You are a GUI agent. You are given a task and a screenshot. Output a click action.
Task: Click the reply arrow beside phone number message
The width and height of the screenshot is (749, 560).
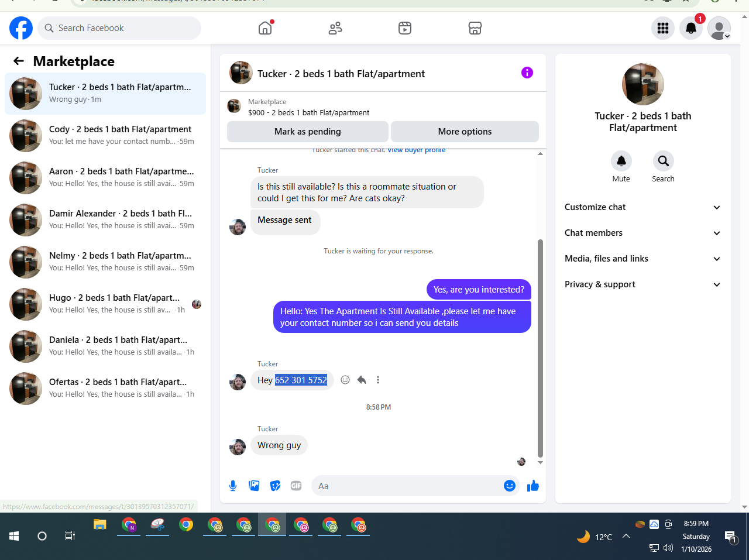click(x=362, y=380)
